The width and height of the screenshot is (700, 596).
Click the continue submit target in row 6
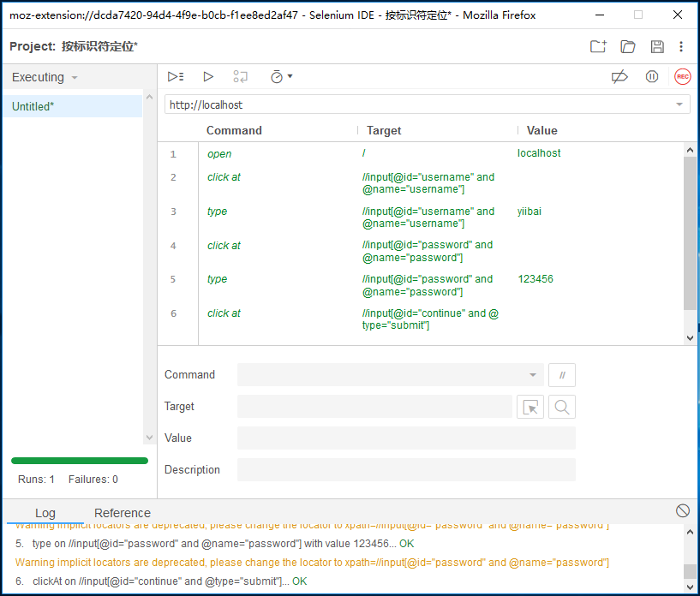(430, 319)
